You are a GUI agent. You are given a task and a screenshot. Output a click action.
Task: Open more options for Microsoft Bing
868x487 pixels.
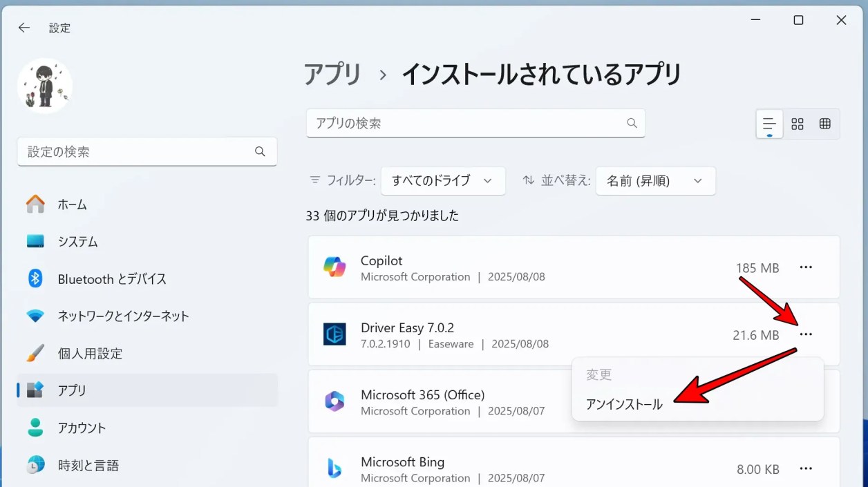point(806,468)
